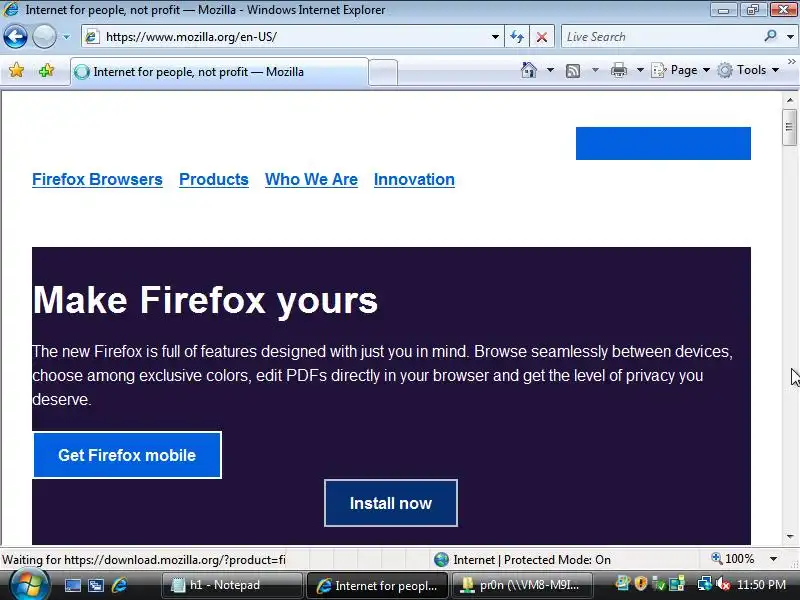The height and width of the screenshot is (600, 800).
Task: Click Show Desktop in Quick Launch
Action: [72, 585]
